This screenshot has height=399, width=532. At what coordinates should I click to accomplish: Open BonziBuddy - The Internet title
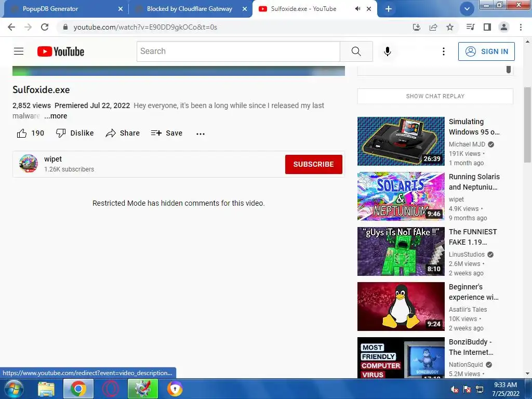(x=471, y=347)
